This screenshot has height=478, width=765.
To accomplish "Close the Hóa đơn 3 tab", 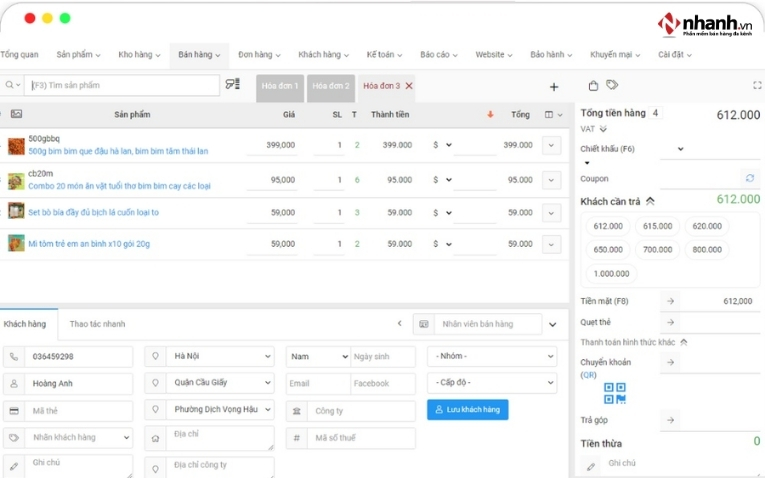I will 409,86.
